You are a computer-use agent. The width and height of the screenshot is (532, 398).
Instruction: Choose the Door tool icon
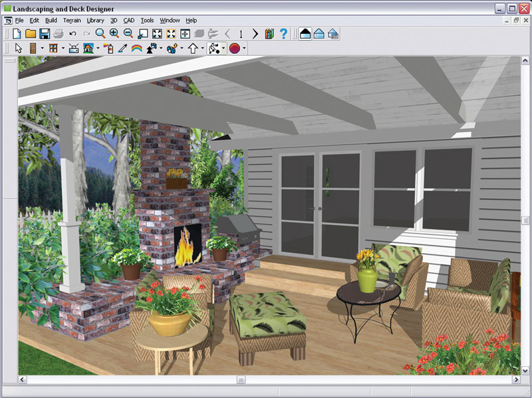(x=33, y=49)
